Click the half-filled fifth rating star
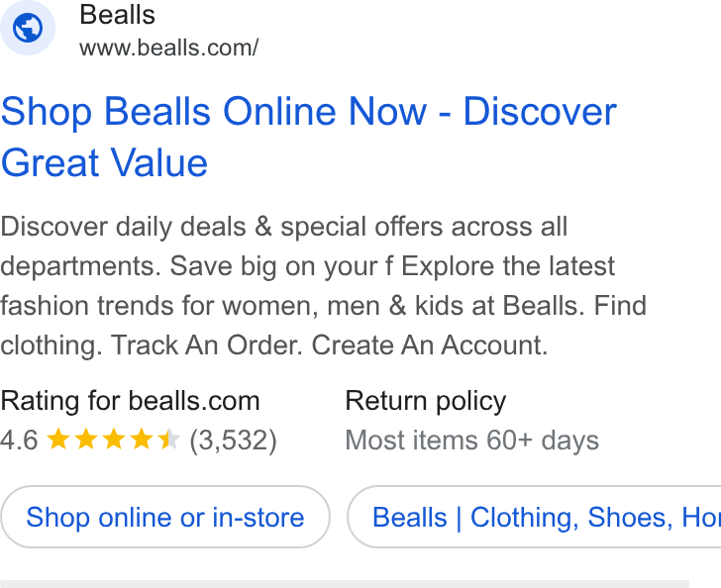Screen dimensions: 721x588 pos(168,440)
